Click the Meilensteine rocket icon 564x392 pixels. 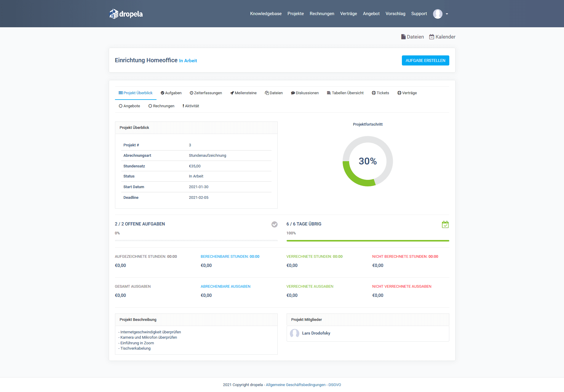point(232,93)
